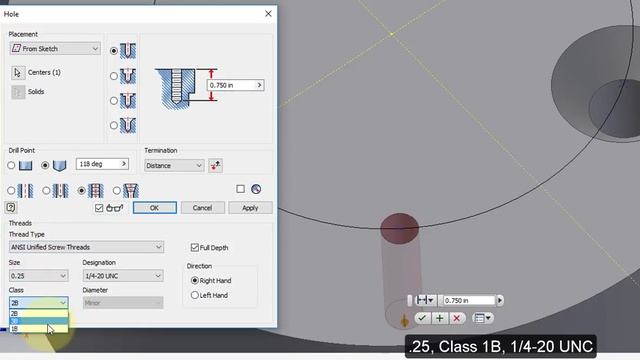This screenshot has height=360, width=640.
Task: Select the spotface hole type radio button
Action: (114, 101)
